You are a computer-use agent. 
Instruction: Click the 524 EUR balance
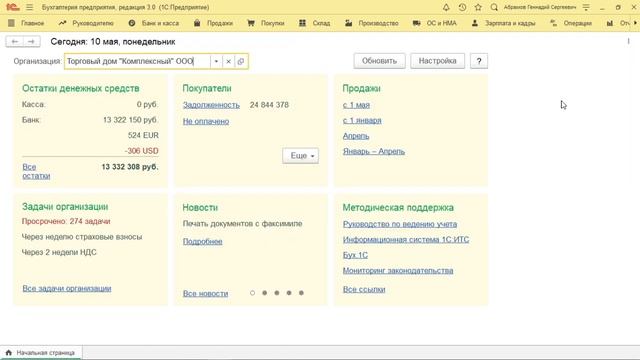[143, 136]
